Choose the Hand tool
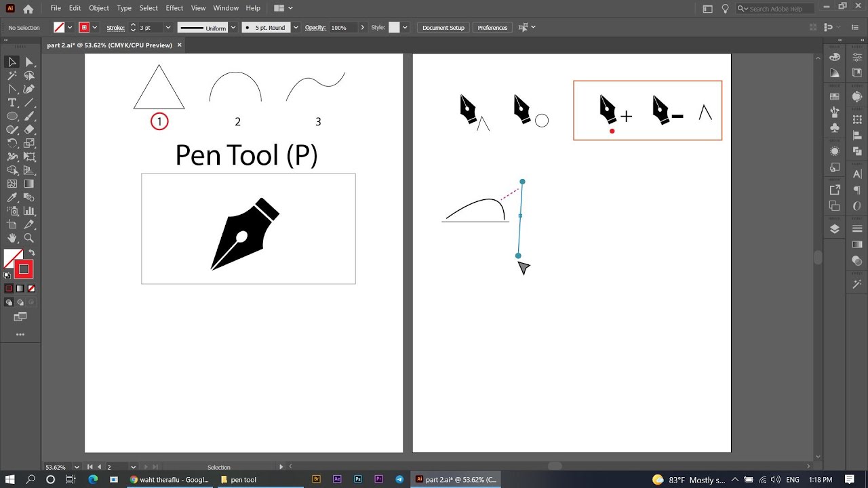The image size is (868, 488). pyautogui.click(x=12, y=239)
